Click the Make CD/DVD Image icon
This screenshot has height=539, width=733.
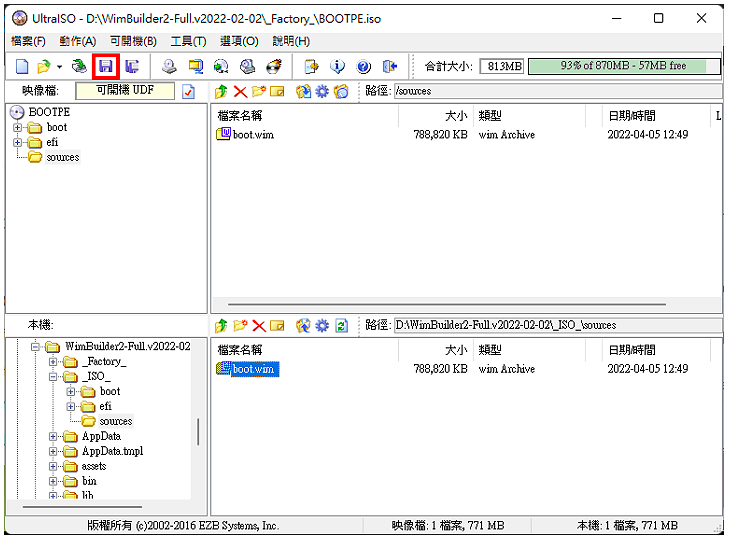click(x=169, y=66)
